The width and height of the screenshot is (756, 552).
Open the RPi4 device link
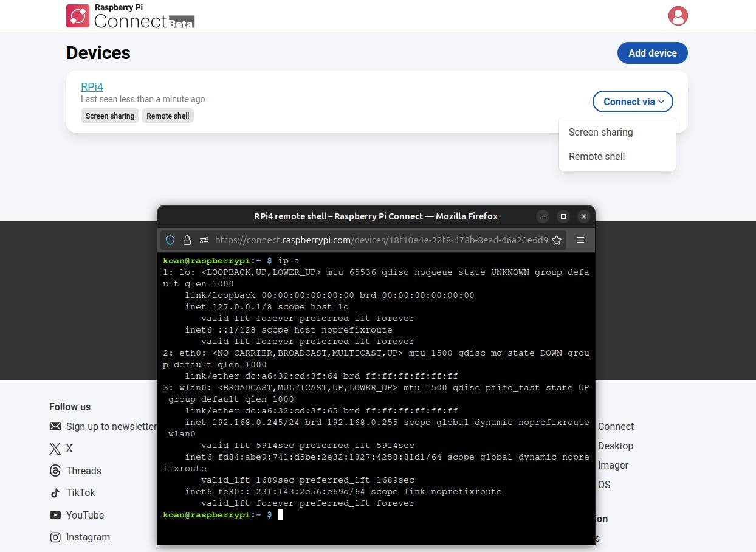point(92,87)
